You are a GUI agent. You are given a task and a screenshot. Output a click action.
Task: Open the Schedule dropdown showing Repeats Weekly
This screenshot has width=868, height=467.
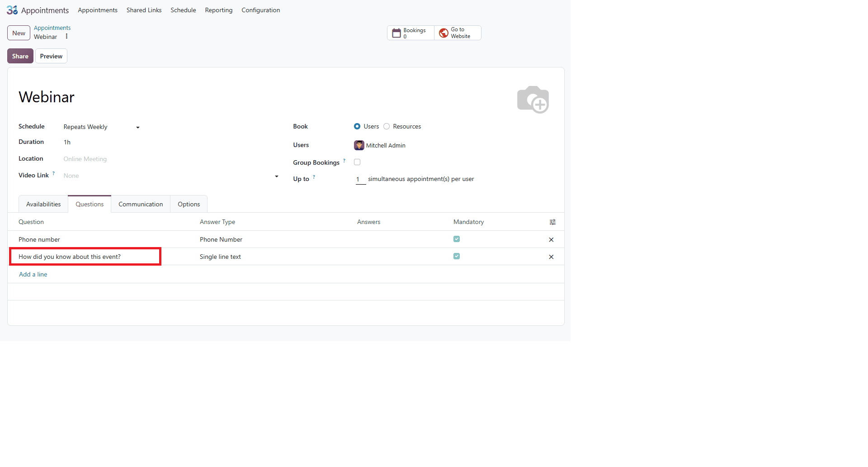pos(102,127)
